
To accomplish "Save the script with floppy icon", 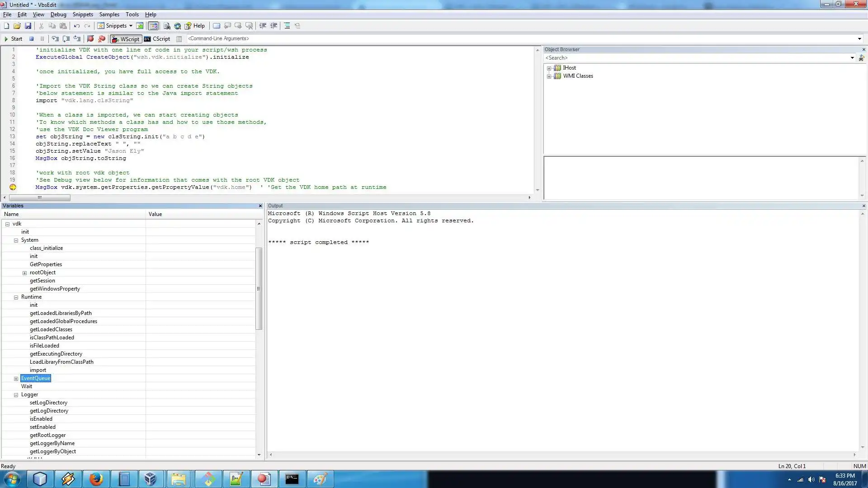I will 28,26.
